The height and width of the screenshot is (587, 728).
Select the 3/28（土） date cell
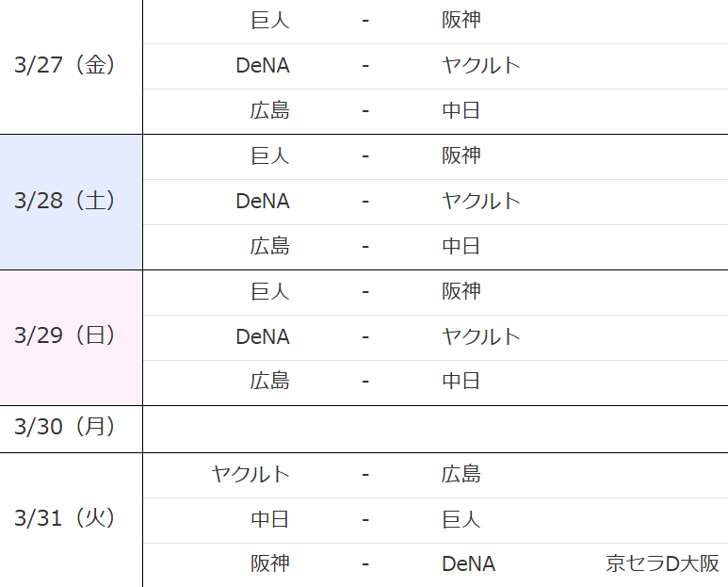point(65,201)
